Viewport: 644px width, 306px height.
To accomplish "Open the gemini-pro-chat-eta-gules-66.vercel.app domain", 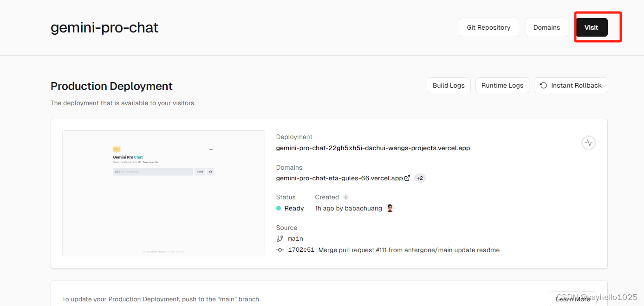I will 339,178.
